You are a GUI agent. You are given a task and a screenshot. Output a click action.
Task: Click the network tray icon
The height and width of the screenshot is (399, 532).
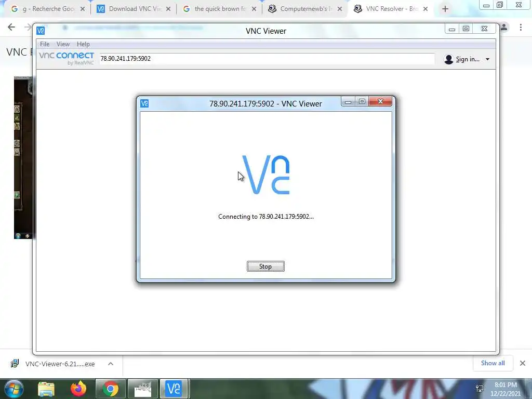pos(480,389)
